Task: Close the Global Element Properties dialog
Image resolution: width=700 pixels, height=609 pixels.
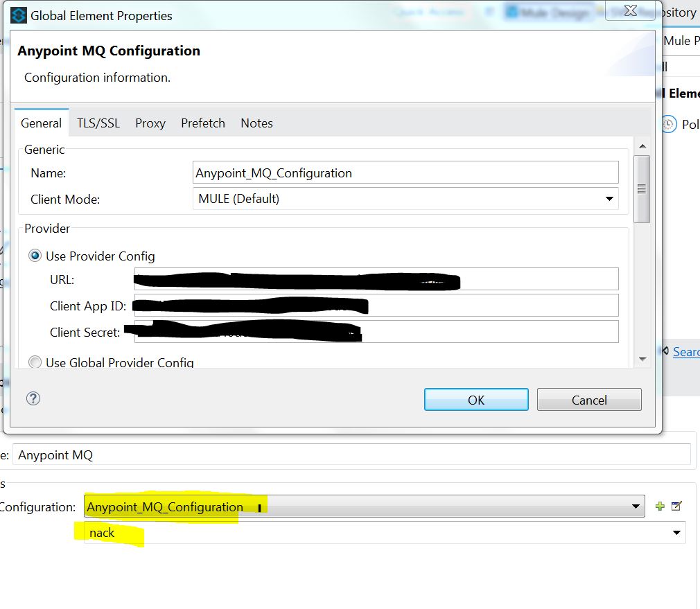Action: point(631,10)
